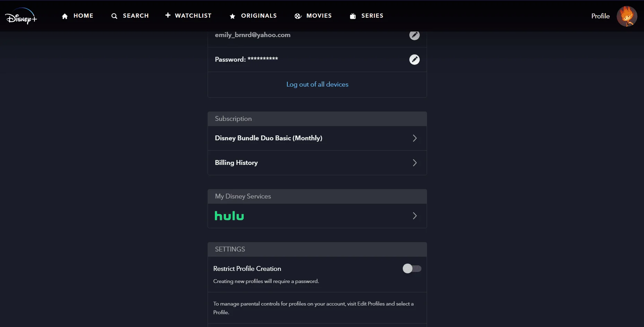Click the Watchlist plus icon
This screenshot has height=327, width=644.
(168, 15)
